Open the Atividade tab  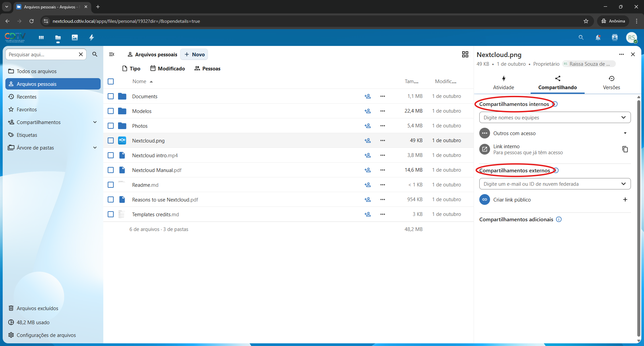503,82
